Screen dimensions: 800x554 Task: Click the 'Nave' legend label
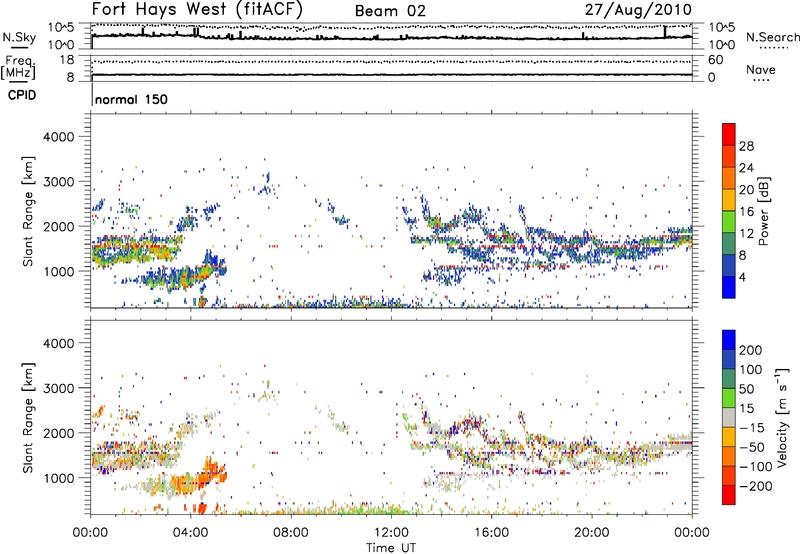click(x=760, y=69)
